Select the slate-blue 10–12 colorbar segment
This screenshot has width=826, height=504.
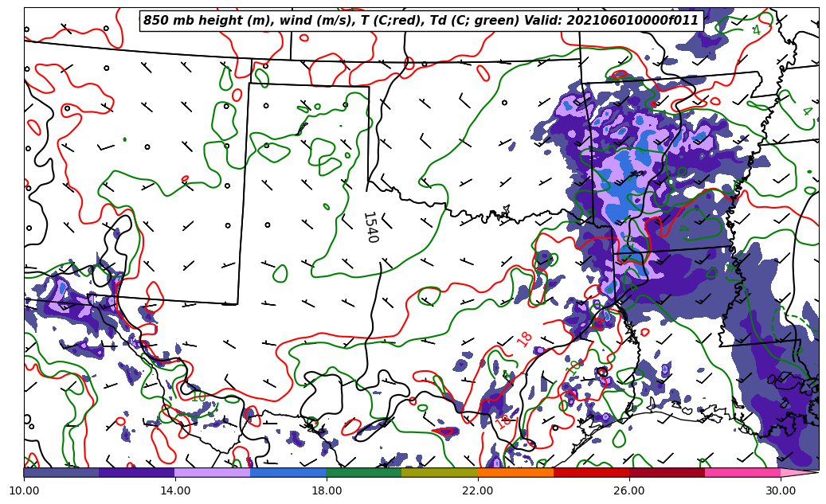point(61,472)
